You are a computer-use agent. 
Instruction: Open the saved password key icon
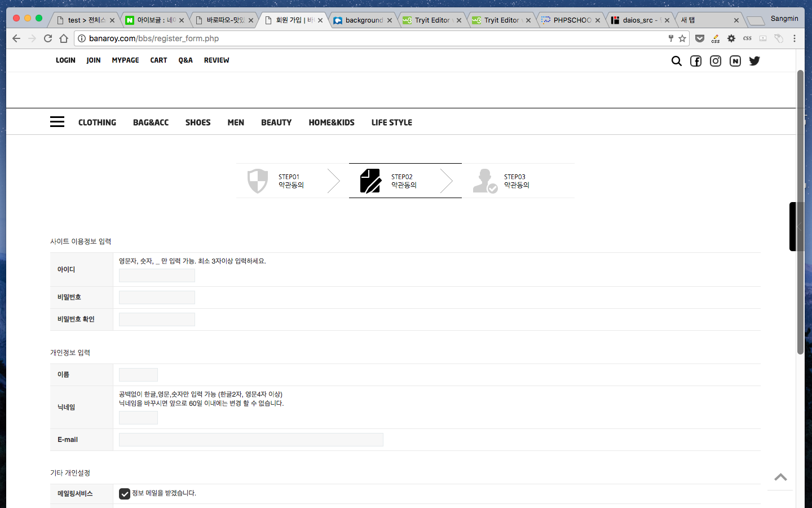[x=671, y=38]
